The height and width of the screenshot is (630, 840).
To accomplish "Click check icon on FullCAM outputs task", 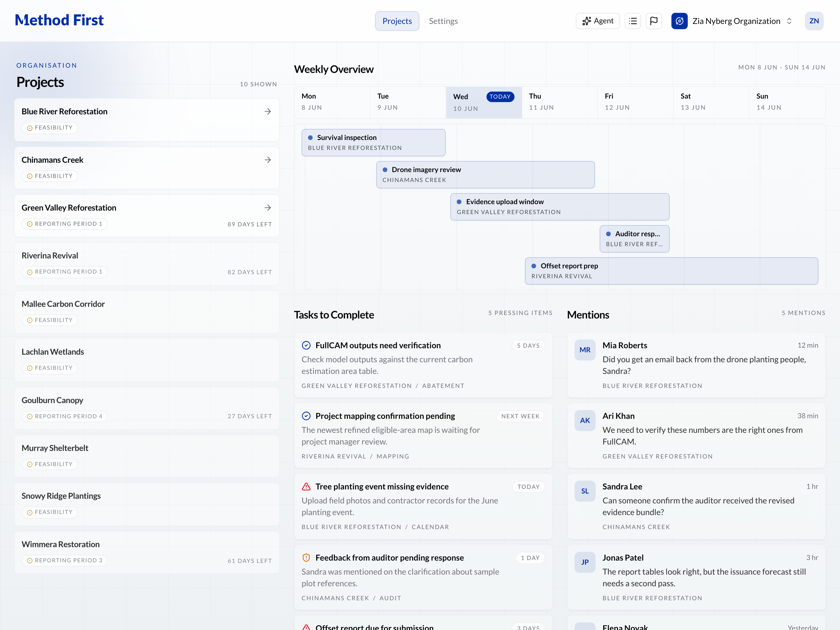I will [306, 345].
